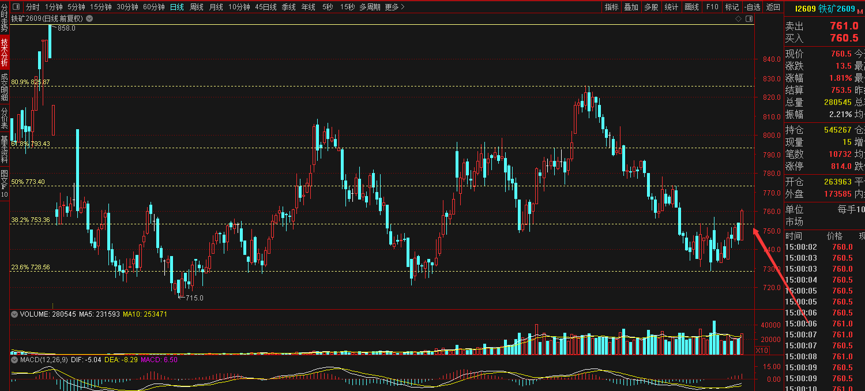Open F10 company info
Viewport: 865px width, 391px height.
tap(712, 7)
